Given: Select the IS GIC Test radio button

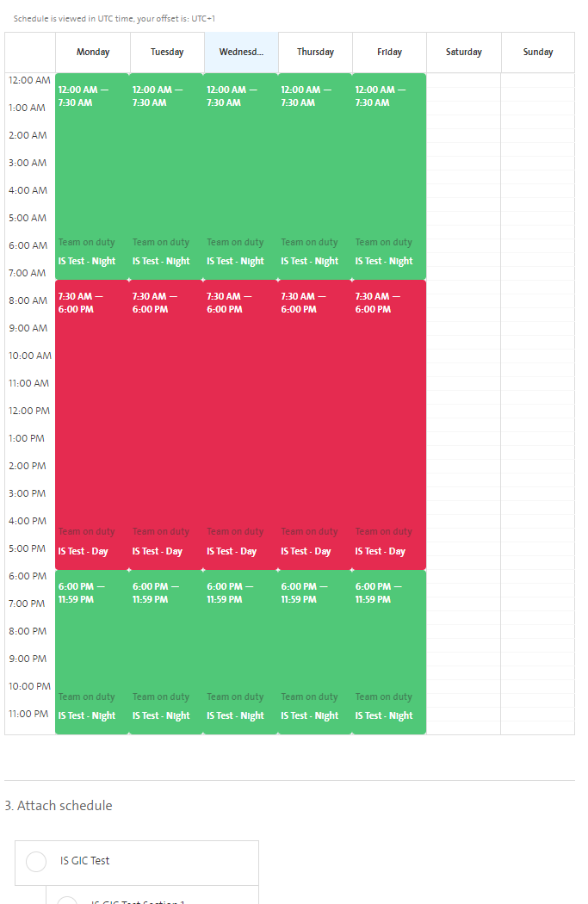Looking at the screenshot, I should 35,861.
